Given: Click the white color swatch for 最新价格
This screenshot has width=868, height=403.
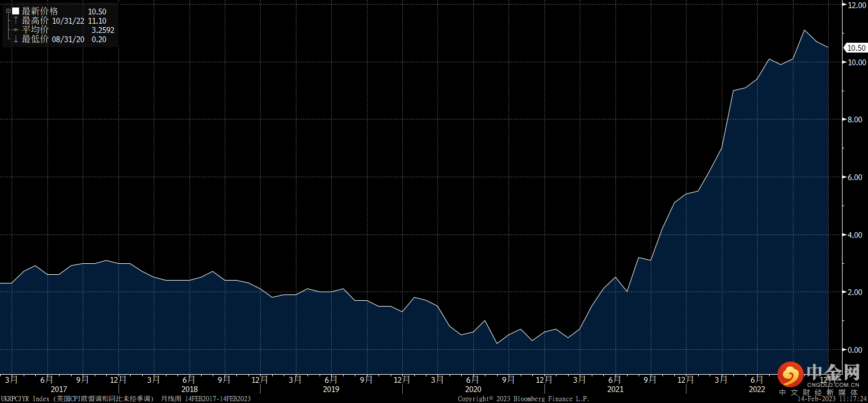Looking at the screenshot, I should (16, 11).
